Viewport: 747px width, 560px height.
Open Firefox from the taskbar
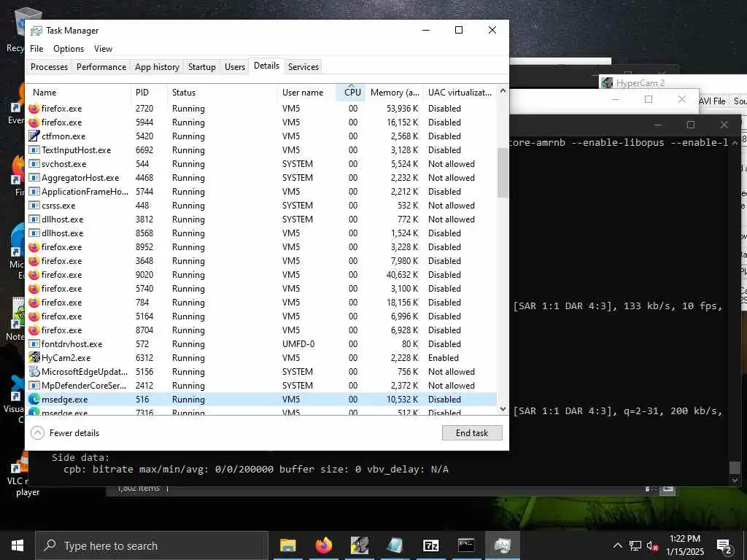(x=323, y=545)
